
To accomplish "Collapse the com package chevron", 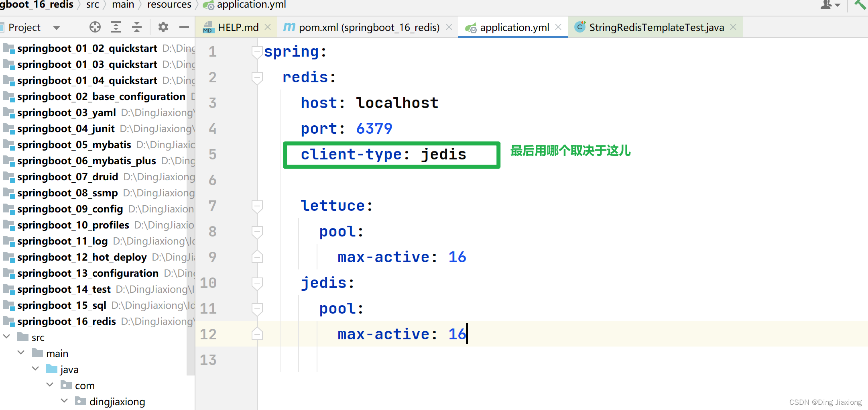I will [x=50, y=385].
